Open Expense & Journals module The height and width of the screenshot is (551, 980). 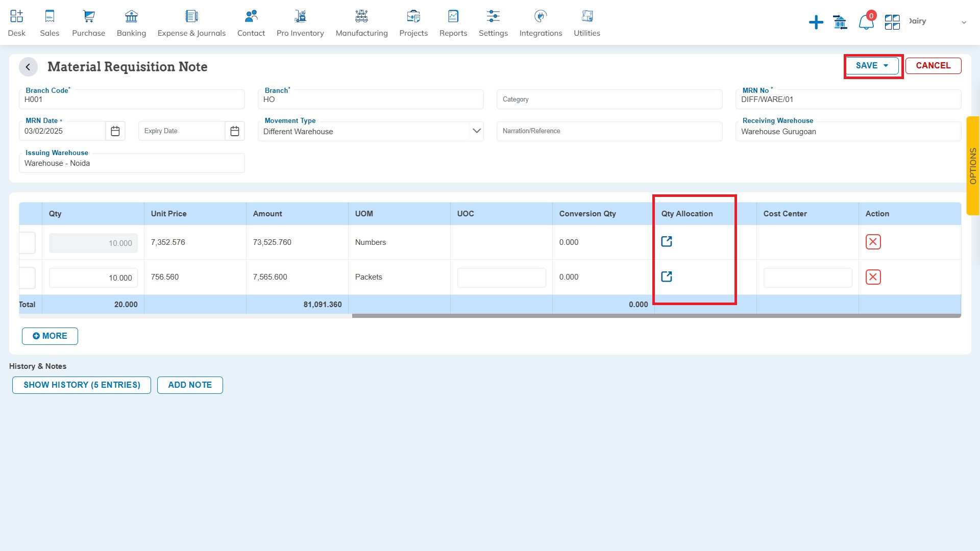(191, 23)
